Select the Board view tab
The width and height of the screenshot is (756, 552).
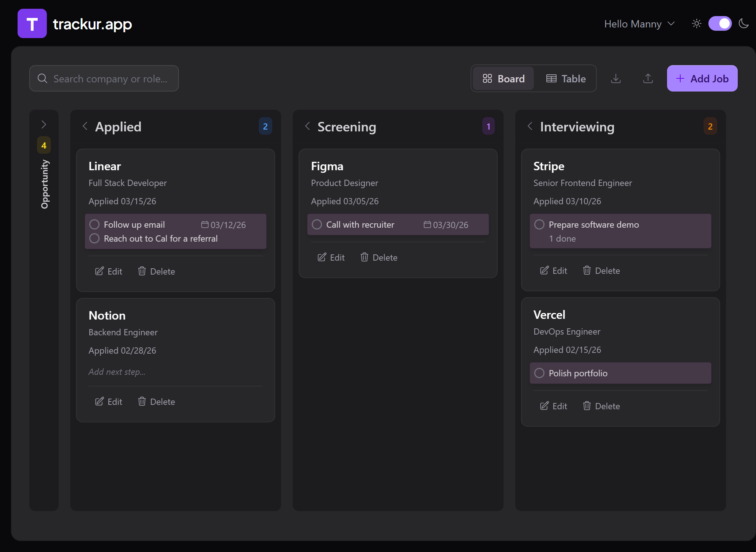coord(503,78)
